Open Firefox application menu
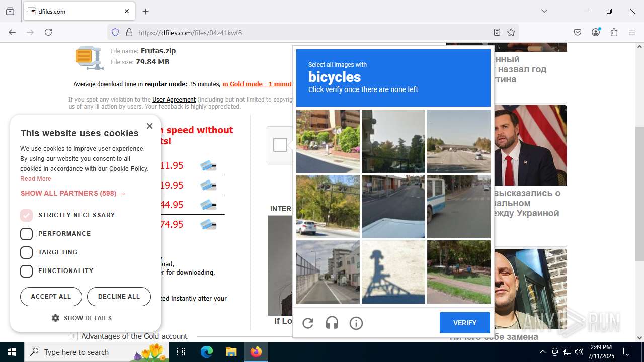The height and width of the screenshot is (362, 644). pos(632,32)
